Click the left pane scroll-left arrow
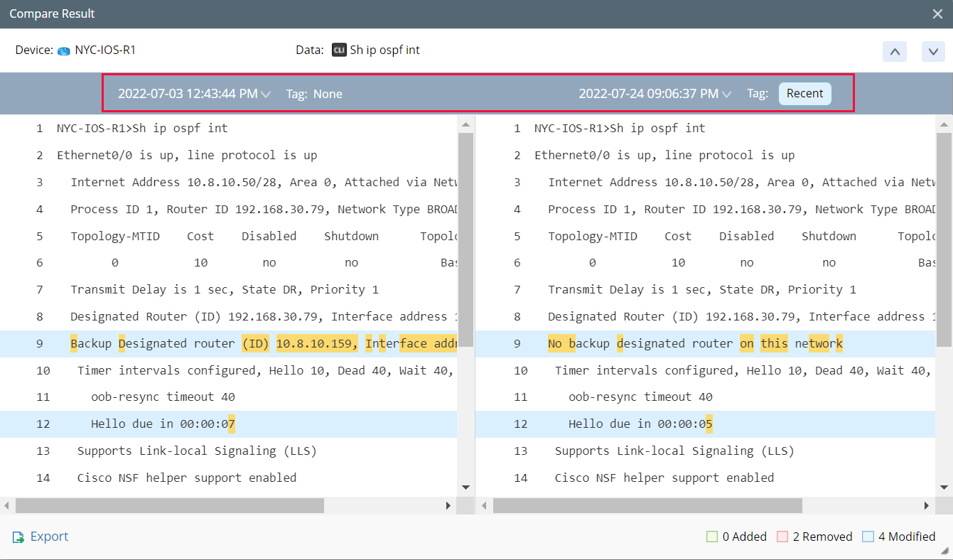The height and width of the screenshot is (560, 953). pyautogui.click(x=7, y=505)
